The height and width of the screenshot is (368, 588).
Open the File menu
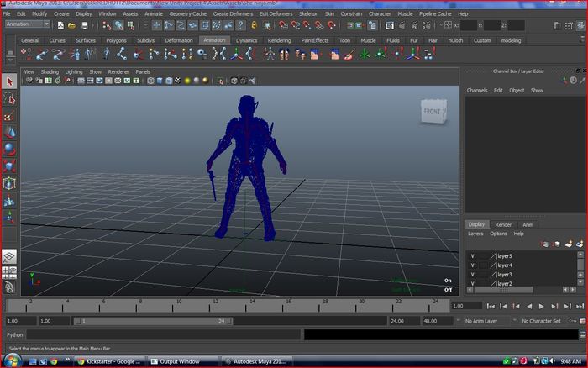[x=7, y=14]
